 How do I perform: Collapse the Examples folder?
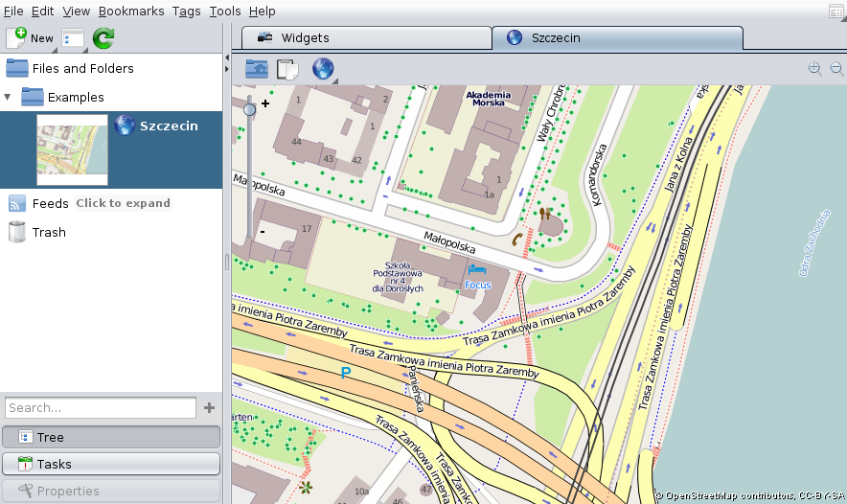tap(8, 97)
